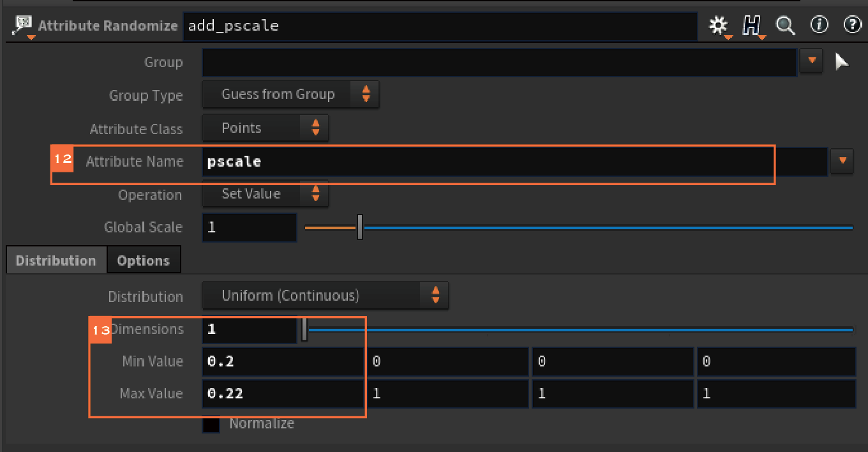Open the Houdini H help menu icon

tap(752, 26)
